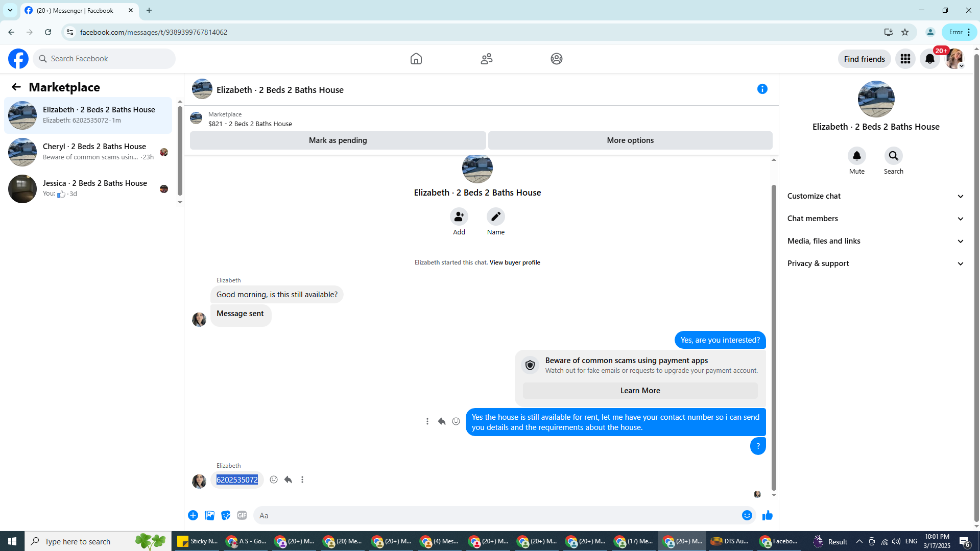Click More options for the listing
This screenshot has width=980, height=551.
point(630,140)
